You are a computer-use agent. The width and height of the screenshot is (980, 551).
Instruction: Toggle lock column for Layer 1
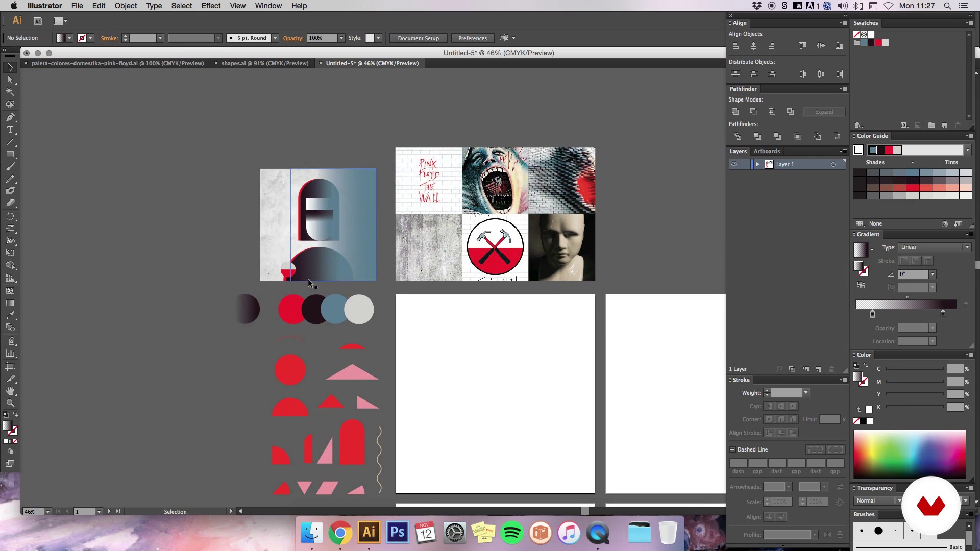pos(745,164)
